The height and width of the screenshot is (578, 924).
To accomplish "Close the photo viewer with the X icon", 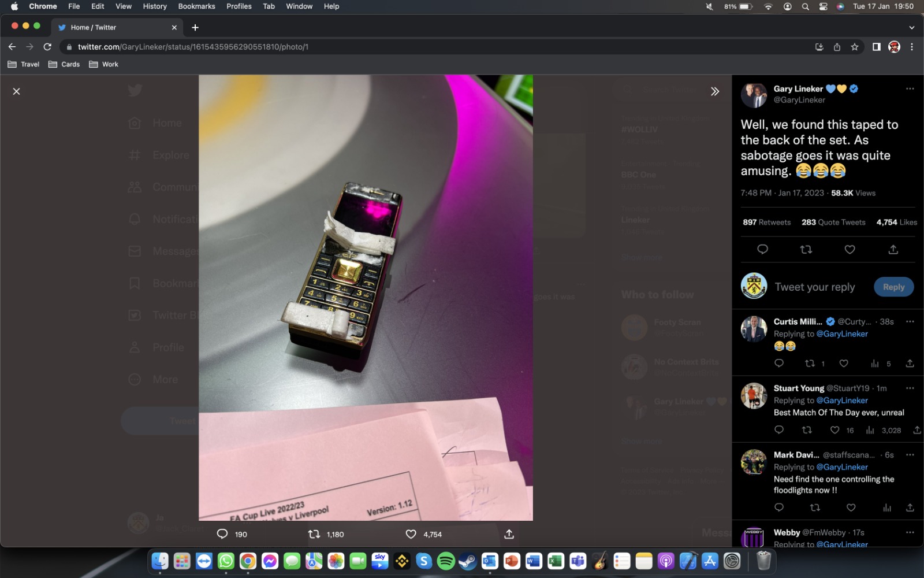I will point(17,91).
